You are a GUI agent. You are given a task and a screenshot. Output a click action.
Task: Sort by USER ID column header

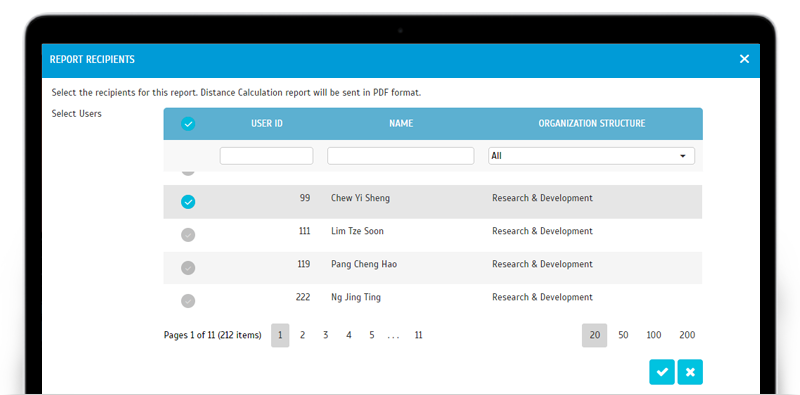click(267, 124)
